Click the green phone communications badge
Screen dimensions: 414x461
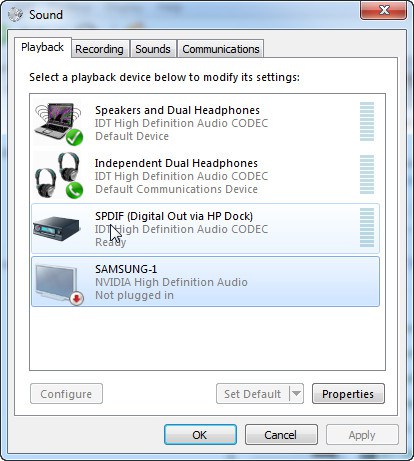click(74, 190)
